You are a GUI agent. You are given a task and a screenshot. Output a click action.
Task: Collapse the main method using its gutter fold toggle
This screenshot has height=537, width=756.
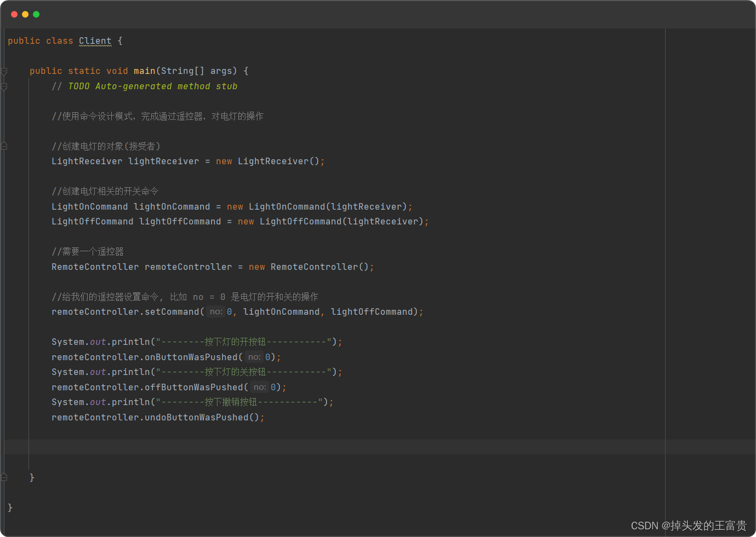point(4,71)
